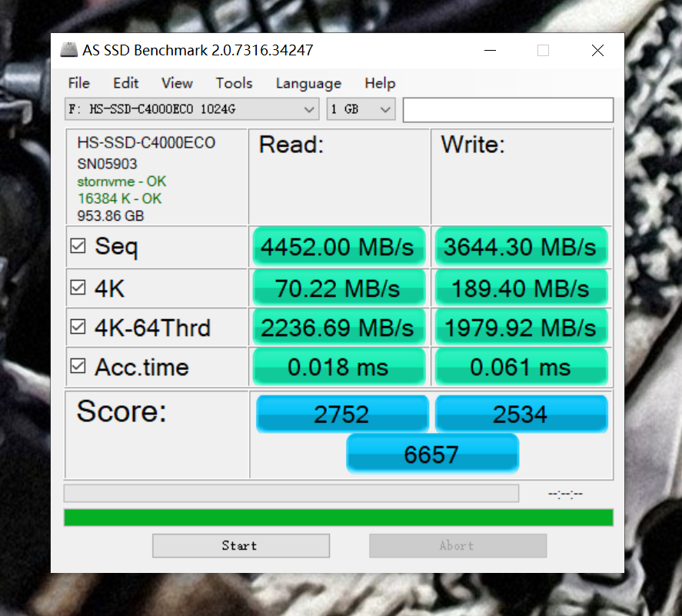Open the Language menu

point(308,84)
